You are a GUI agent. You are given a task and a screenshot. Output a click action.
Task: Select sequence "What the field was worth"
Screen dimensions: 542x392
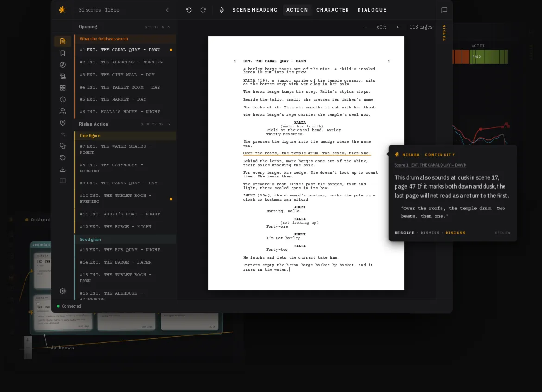125,39
